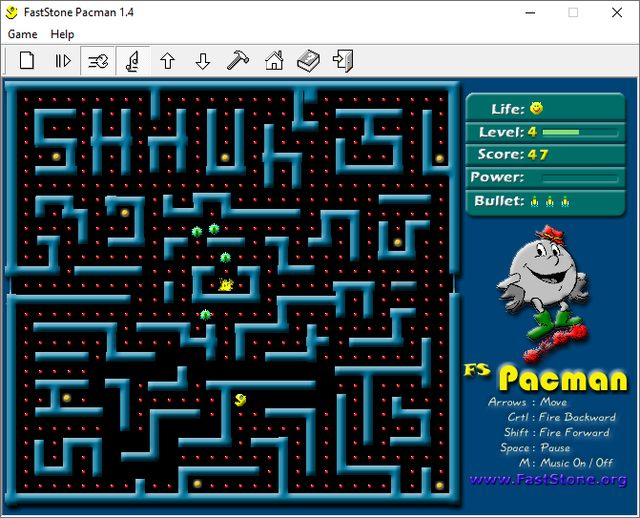Click the Life label in the status panel

(508, 109)
